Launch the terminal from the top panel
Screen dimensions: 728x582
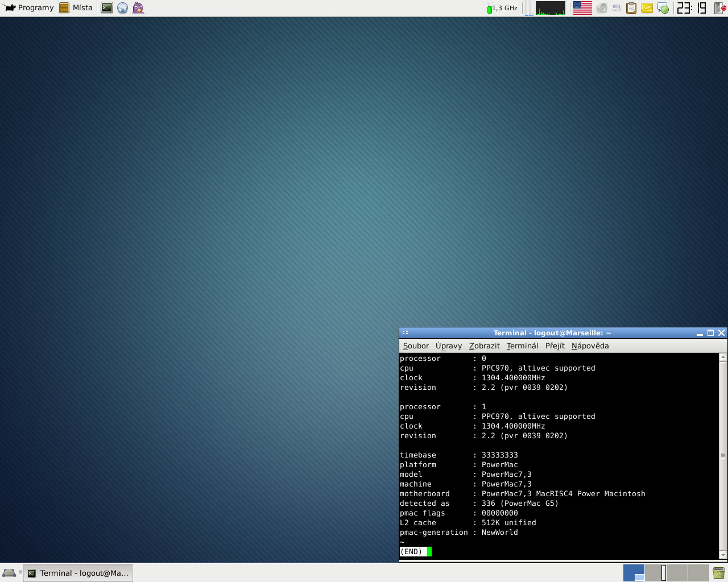(107, 8)
